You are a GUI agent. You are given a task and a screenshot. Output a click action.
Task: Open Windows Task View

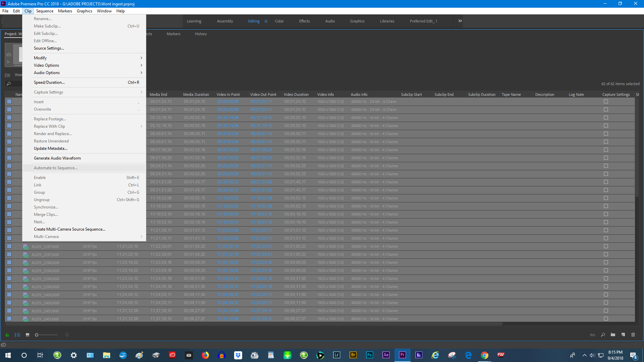pyautogui.click(x=40, y=355)
